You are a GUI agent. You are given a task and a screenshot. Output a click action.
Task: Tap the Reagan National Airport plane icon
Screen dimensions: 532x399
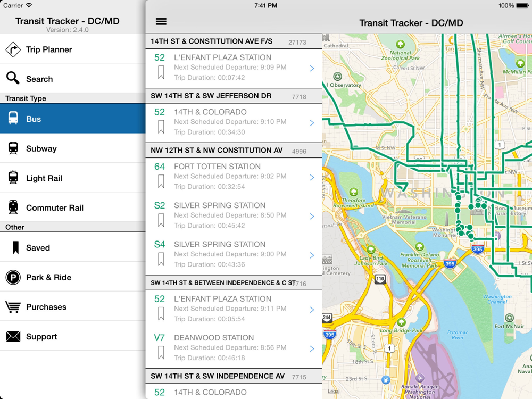coord(420,378)
